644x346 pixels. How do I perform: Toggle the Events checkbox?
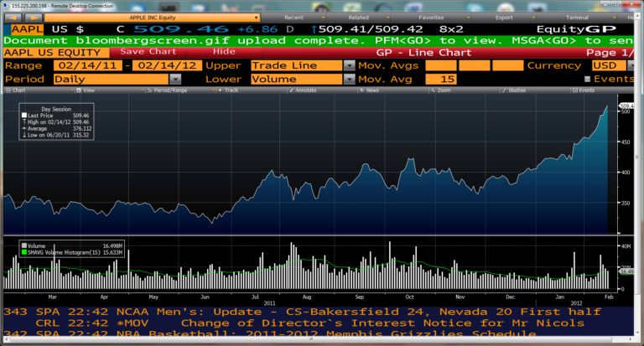pyautogui.click(x=587, y=79)
